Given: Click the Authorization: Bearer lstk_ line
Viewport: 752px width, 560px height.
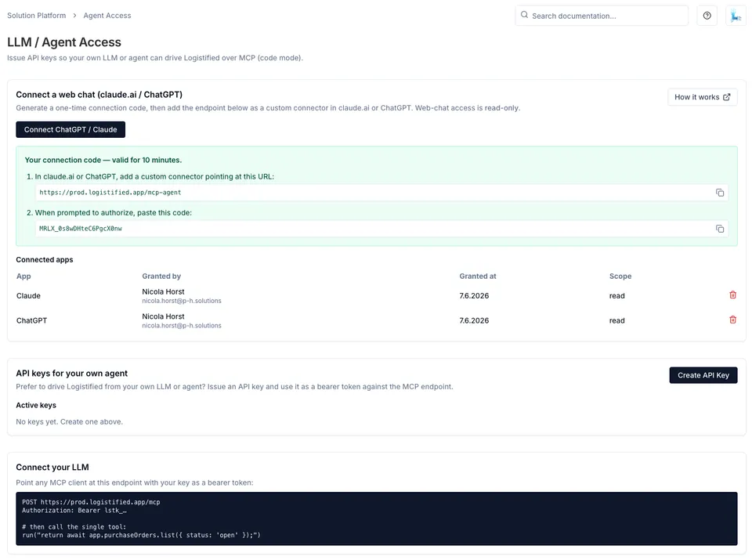Looking at the screenshot, I should (74, 510).
